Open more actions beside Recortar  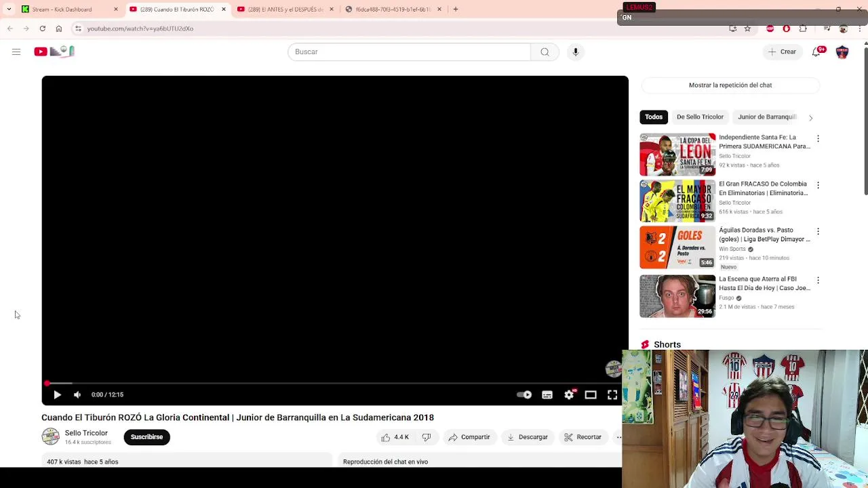tap(618, 437)
